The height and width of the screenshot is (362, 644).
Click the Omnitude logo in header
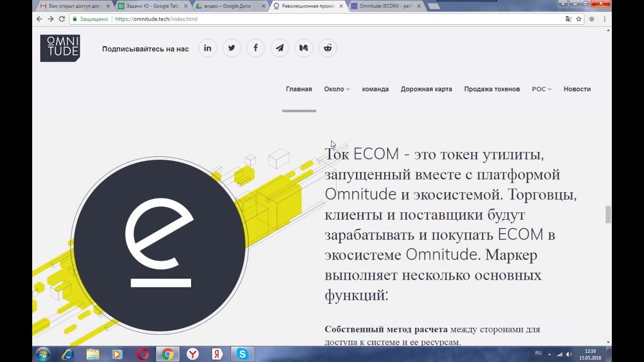point(60,48)
